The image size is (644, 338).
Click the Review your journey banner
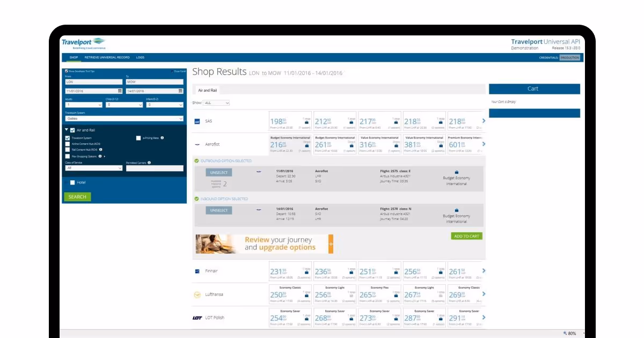point(265,244)
